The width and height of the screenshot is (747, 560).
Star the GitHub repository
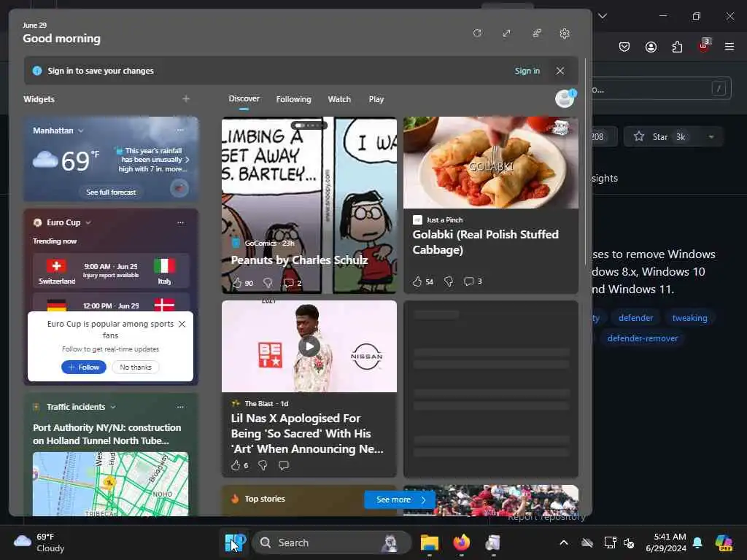[660, 136]
